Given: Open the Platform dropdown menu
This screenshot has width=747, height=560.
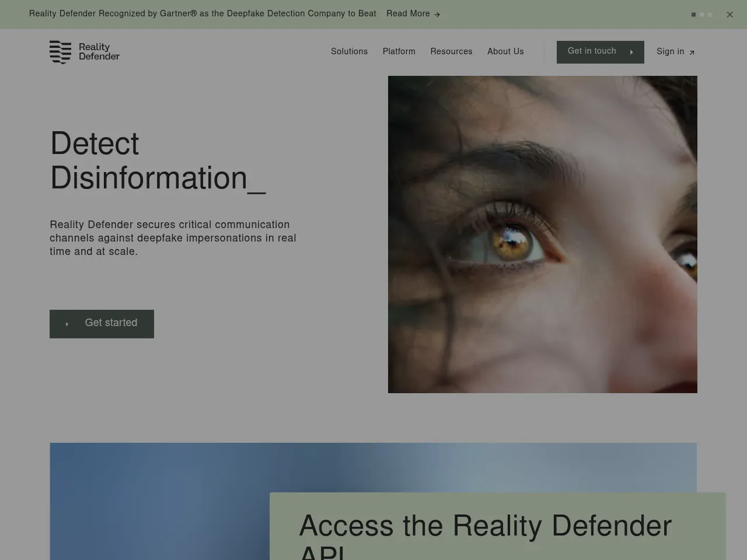Looking at the screenshot, I should [399, 52].
